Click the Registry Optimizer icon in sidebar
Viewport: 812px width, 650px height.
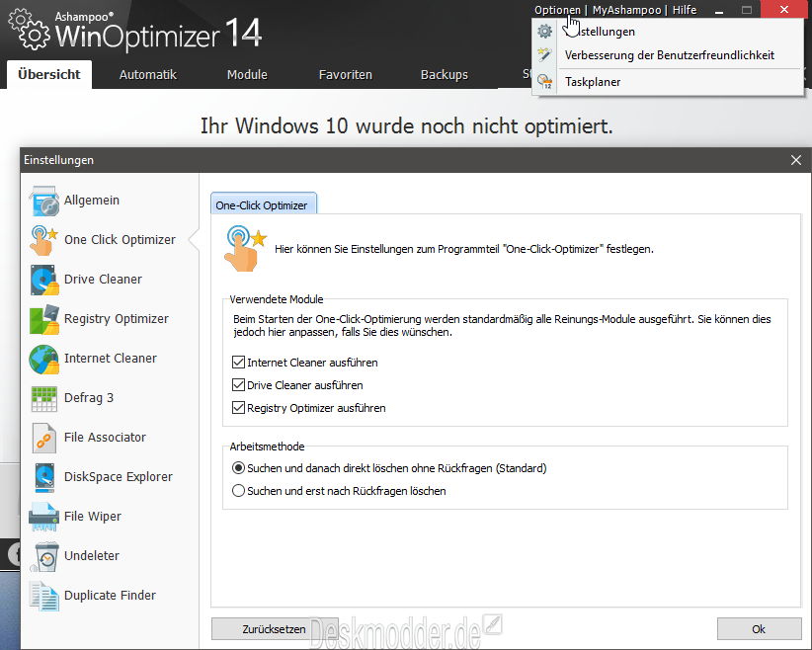(x=44, y=319)
